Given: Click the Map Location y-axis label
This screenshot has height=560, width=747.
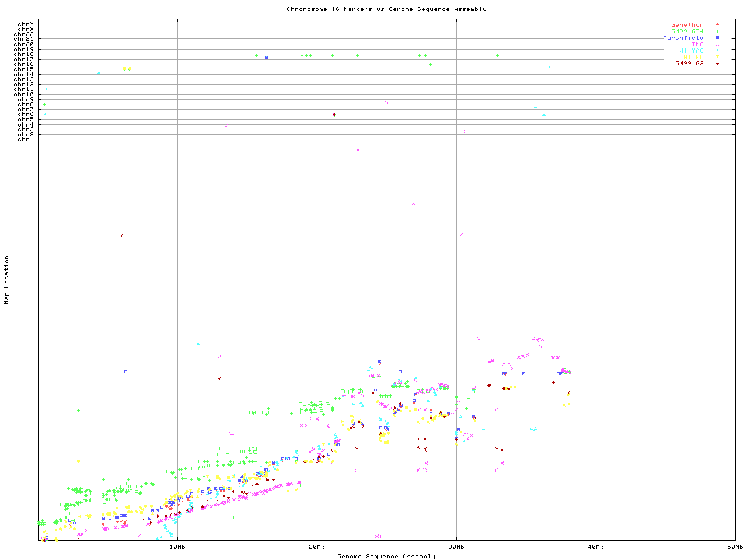Looking at the screenshot, I should 7,280.
